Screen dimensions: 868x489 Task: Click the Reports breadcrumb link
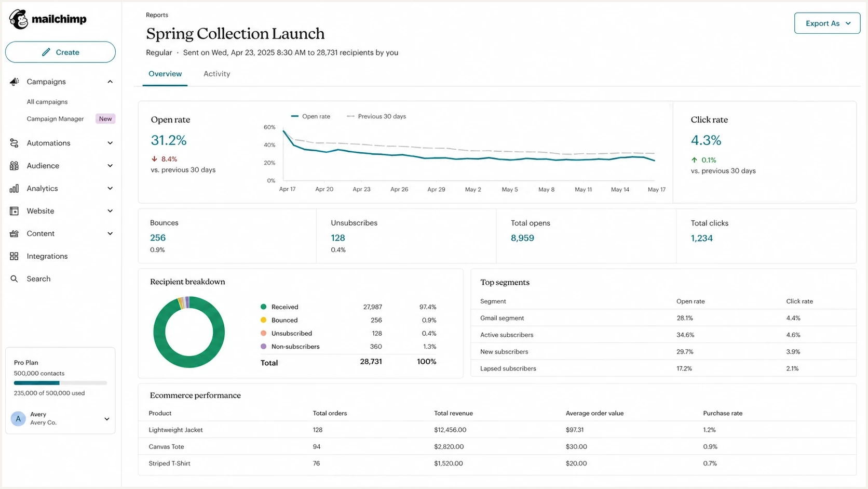pyautogui.click(x=157, y=15)
